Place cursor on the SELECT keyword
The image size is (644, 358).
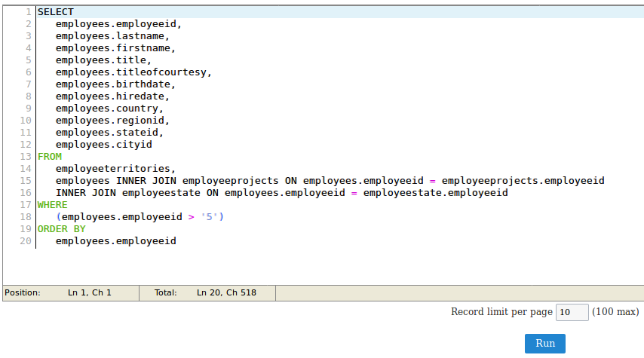click(x=56, y=12)
